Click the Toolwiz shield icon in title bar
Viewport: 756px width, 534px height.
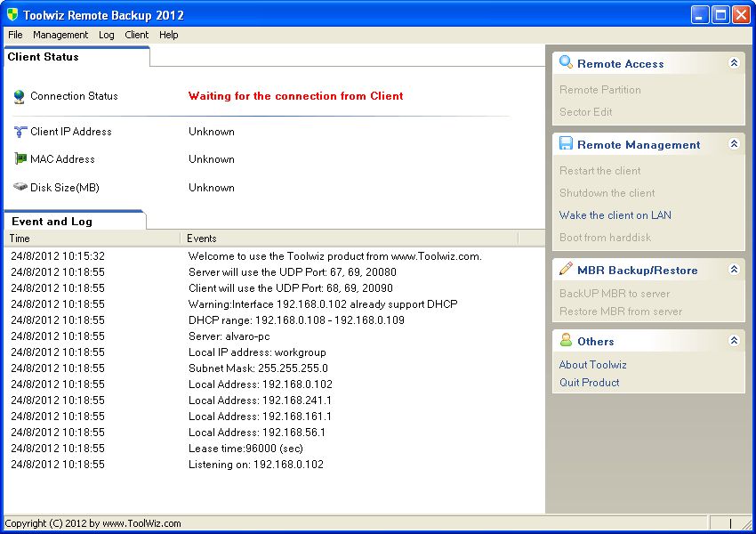click(12, 13)
